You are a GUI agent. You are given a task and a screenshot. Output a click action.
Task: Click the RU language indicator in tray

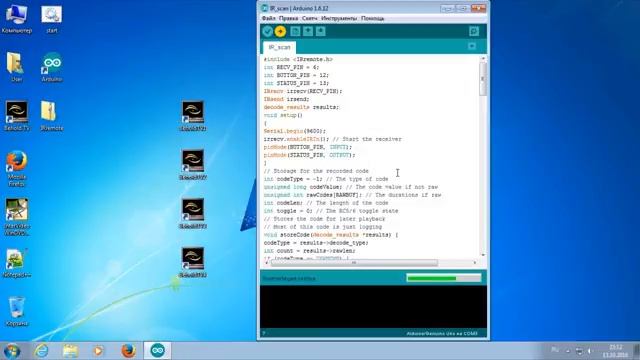click(555, 350)
